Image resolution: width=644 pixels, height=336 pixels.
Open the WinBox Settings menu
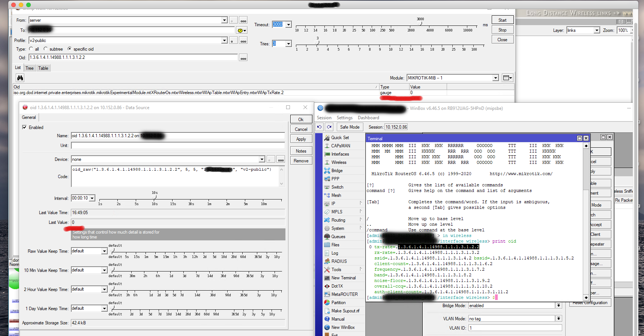(x=345, y=118)
